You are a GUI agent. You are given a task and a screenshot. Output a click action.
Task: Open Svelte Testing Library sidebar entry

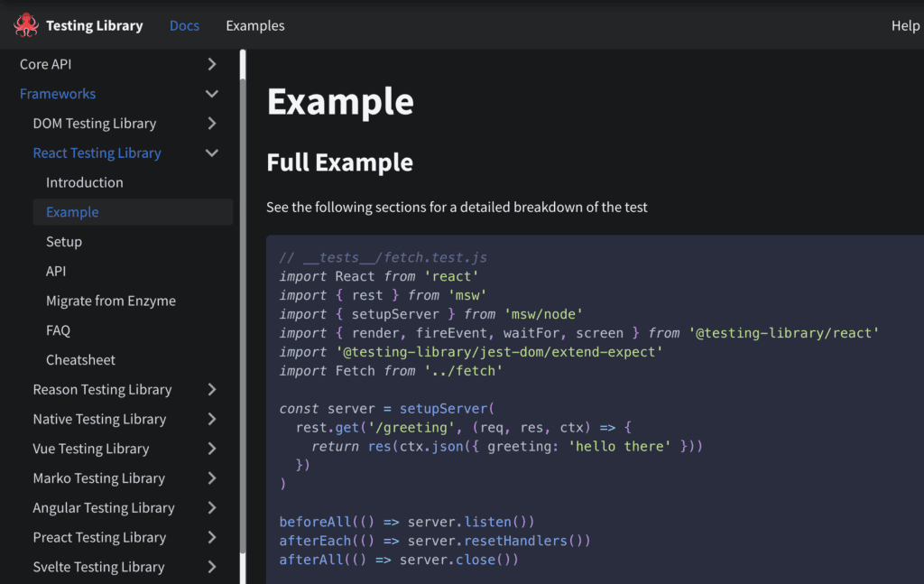(x=98, y=567)
